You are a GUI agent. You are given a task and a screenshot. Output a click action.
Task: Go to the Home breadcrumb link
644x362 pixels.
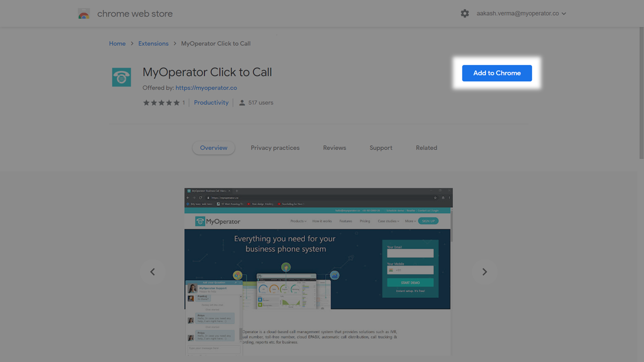click(x=117, y=44)
